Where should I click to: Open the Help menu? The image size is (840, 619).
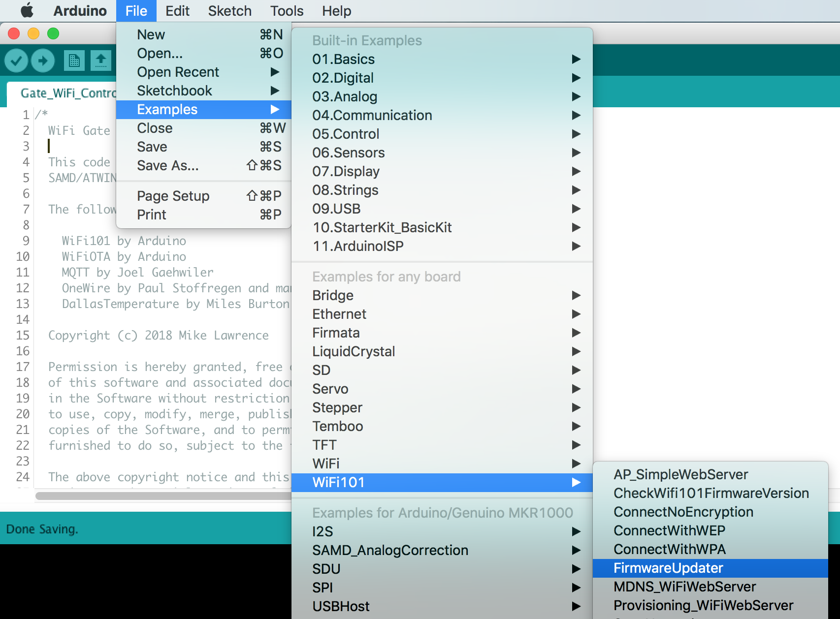click(x=337, y=11)
